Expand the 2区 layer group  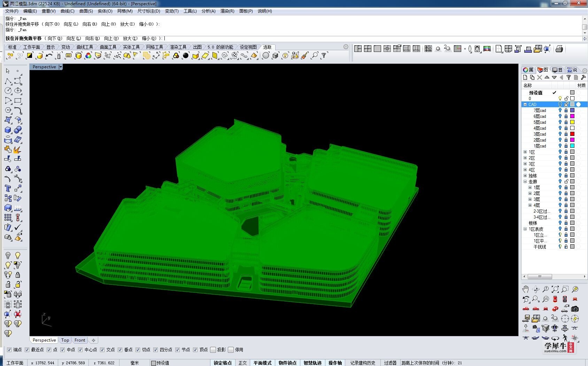(x=525, y=158)
